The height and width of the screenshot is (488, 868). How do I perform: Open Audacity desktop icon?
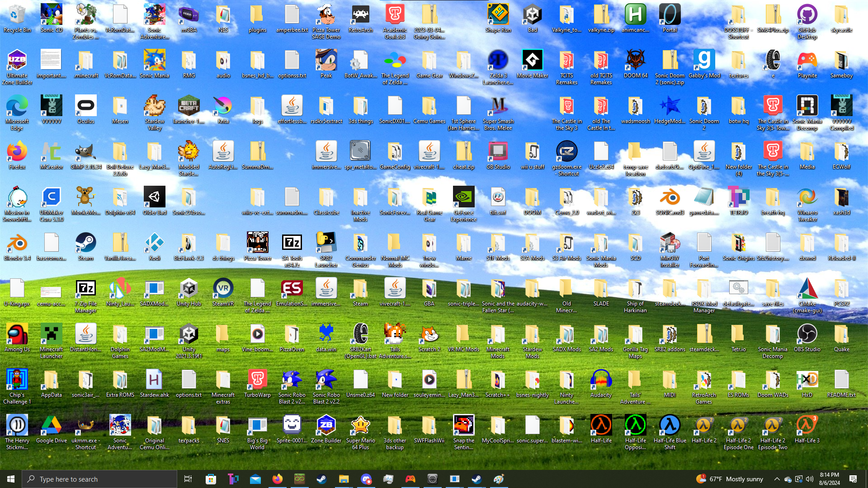point(601,383)
